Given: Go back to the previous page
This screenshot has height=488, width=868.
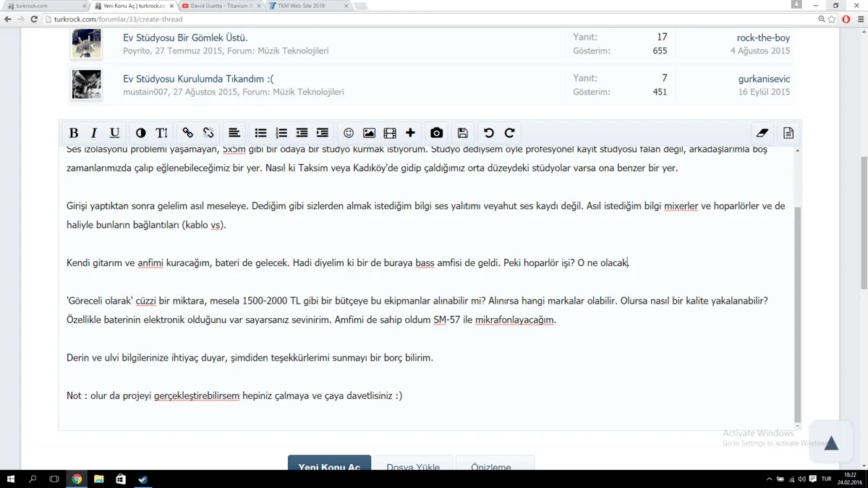Looking at the screenshot, I should pyautogui.click(x=8, y=20).
